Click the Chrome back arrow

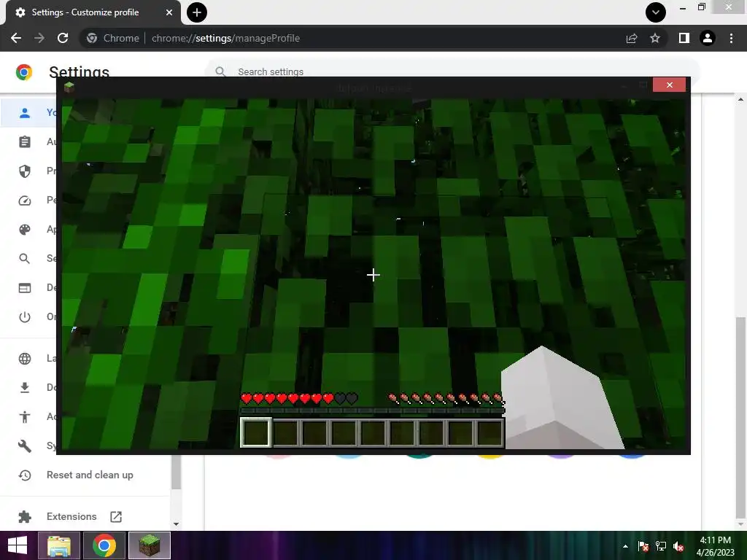pyautogui.click(x=16, y=38)
